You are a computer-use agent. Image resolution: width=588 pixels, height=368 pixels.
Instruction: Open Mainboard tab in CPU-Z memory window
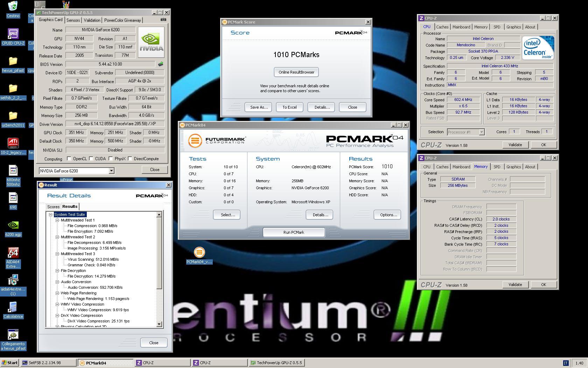pyautogui.click(x=461, y=167)
